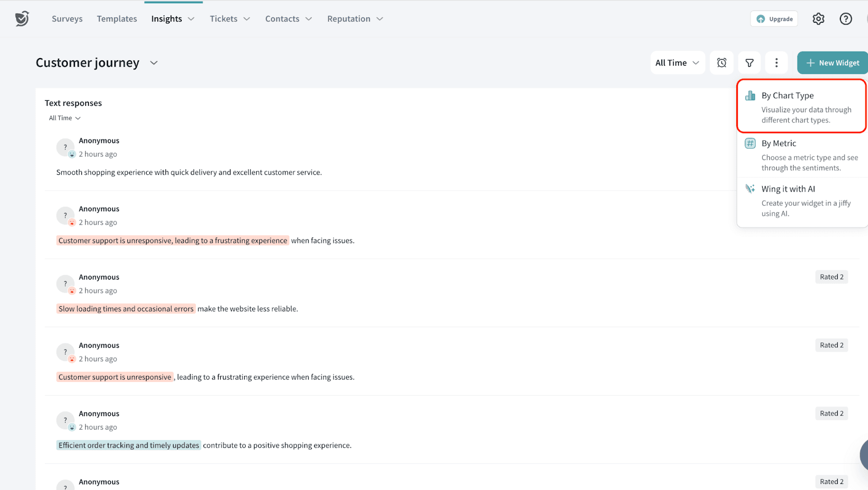Image resolution: width=868 pixels, height=490 pixels.
Task: Open the funnel filter icon
Action: [749, 63]
